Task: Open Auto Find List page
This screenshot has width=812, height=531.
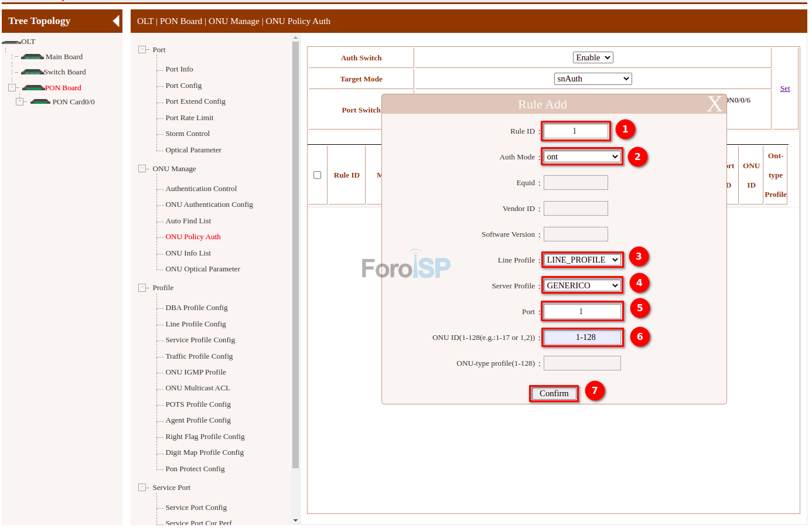Action: coord(188,221)
